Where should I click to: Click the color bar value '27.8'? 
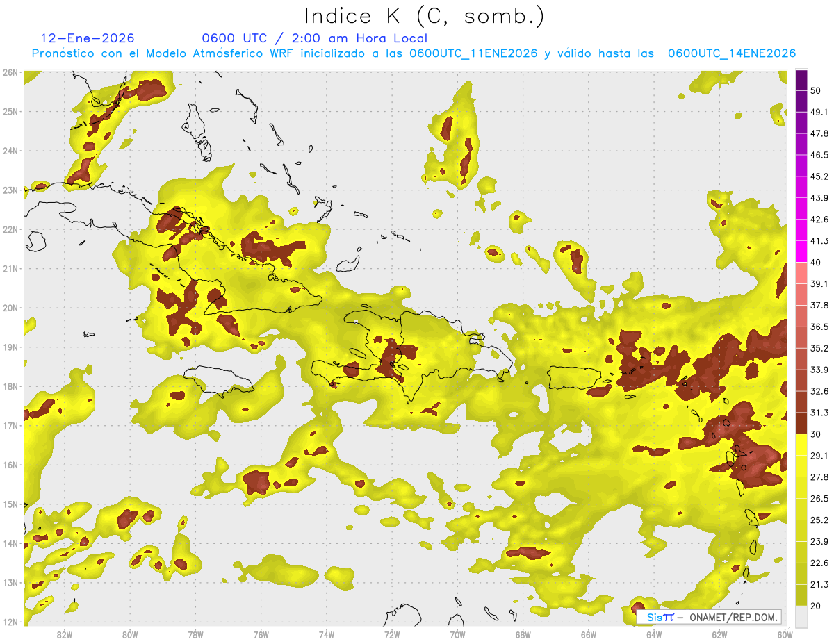coord(819,477)
